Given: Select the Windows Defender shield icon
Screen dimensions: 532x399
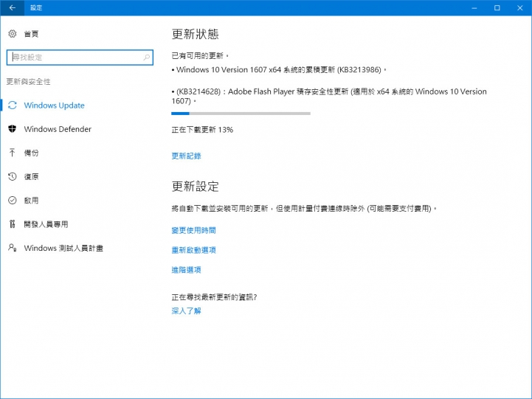Looking at the screenshot, I should pyautogui.click(x=13, y=129).
